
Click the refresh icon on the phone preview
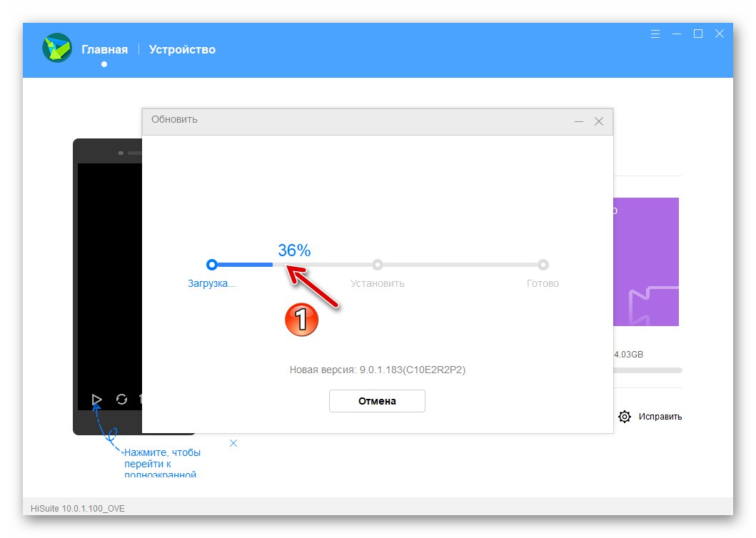point(121,399)
